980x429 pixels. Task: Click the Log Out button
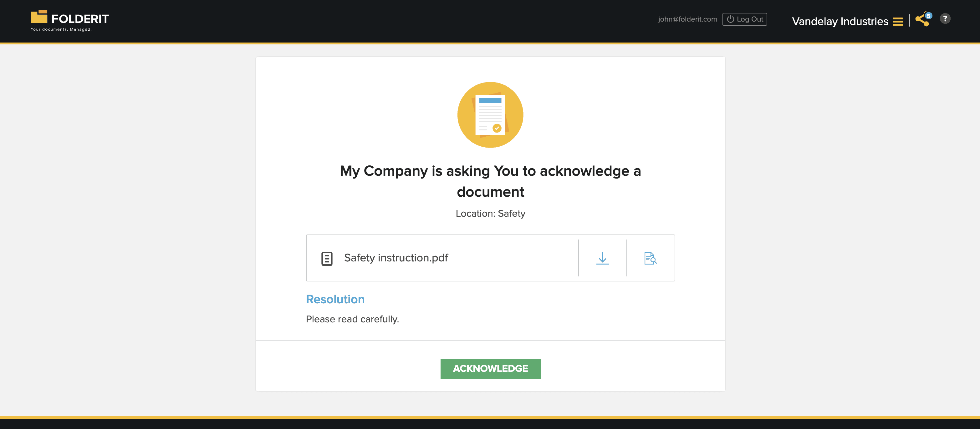[x=744, y=19]
